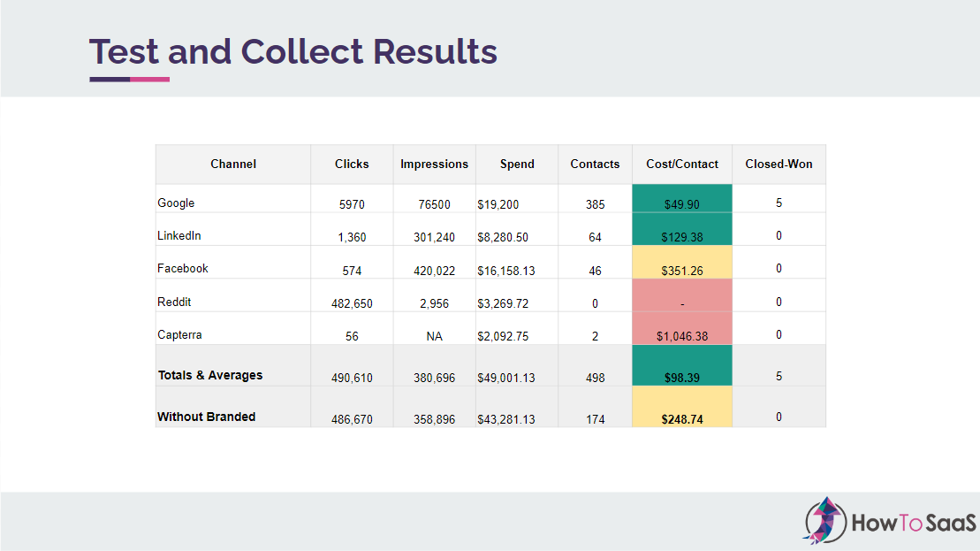The image size is (980, 551).
Task: Select the Closed-Won column header
Action: coord(779,164)
